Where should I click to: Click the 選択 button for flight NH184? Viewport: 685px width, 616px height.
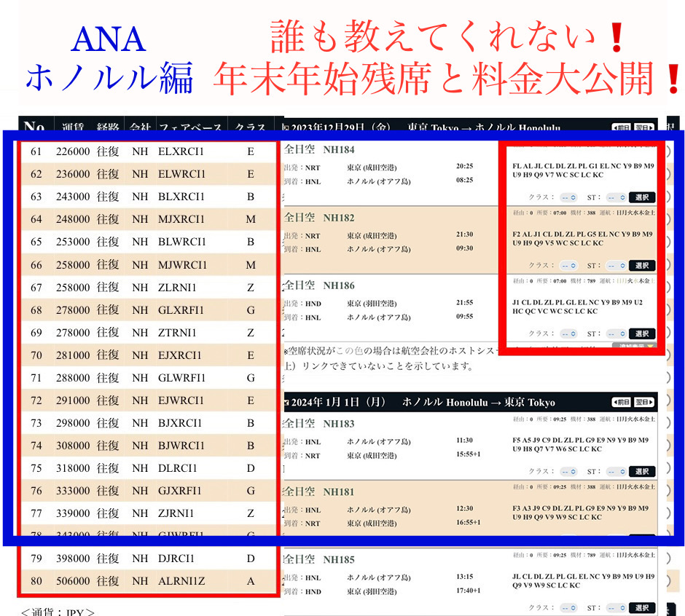coord(642,197)
